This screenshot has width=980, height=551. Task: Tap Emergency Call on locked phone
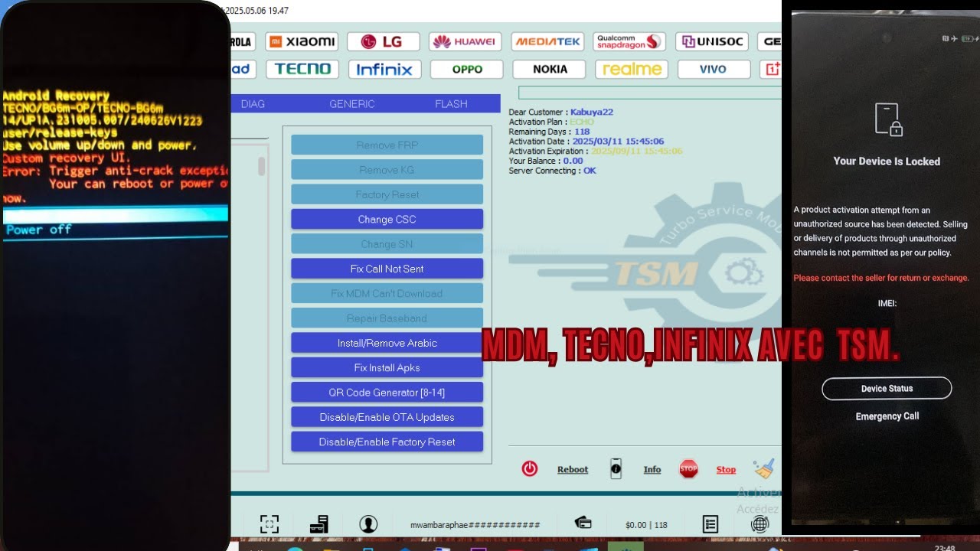point(887,416)
